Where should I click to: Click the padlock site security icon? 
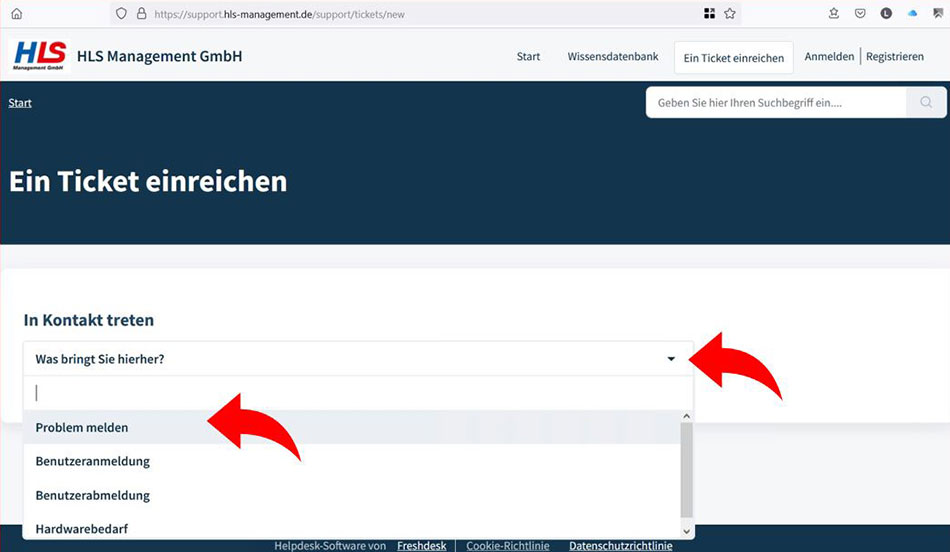coord(140,14)
